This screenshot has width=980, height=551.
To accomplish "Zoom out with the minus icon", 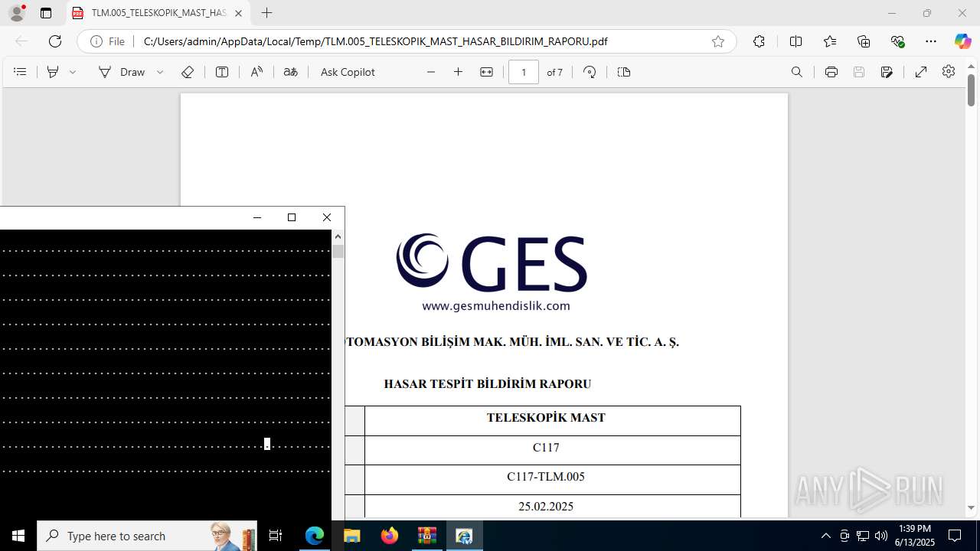I will point(431,72).
